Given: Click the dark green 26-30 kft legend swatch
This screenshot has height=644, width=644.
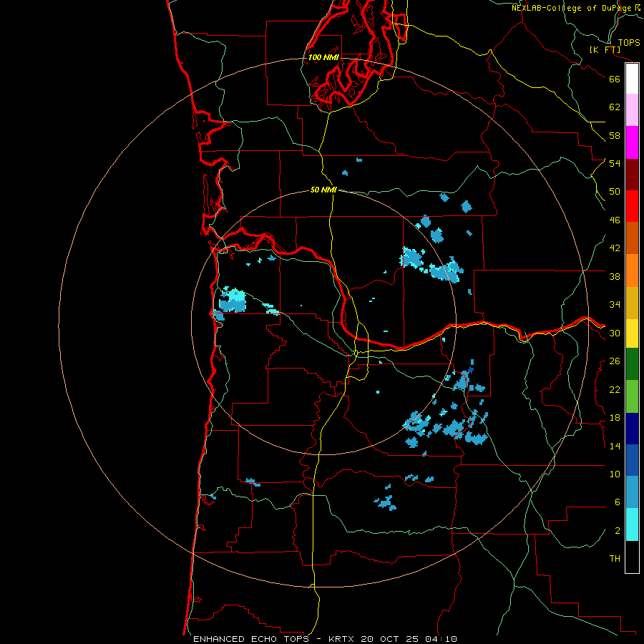Looking at the screenshot, I should (x=632, y=364).
